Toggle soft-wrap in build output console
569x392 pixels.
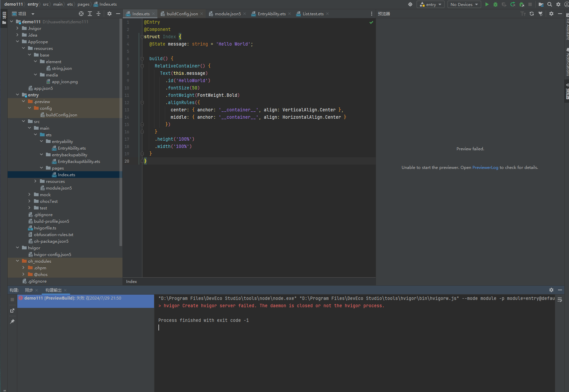click(560, 300)
